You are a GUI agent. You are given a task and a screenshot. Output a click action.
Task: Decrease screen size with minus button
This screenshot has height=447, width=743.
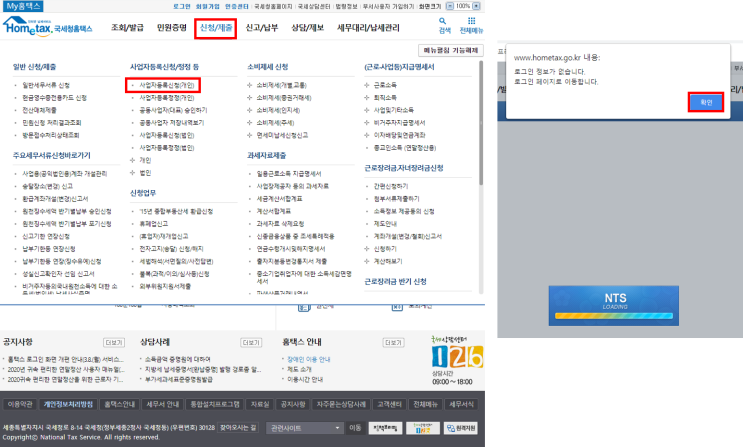(x=450, y=6)
